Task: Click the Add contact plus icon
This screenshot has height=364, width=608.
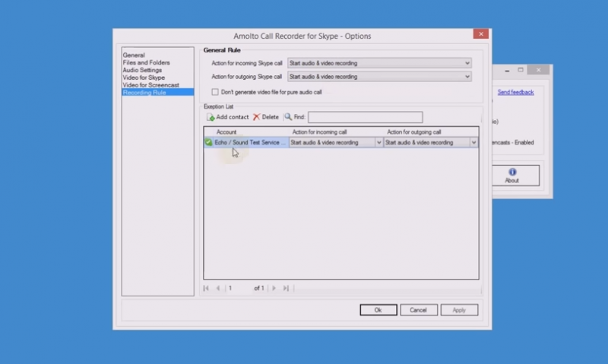Action: coord(211,117)
